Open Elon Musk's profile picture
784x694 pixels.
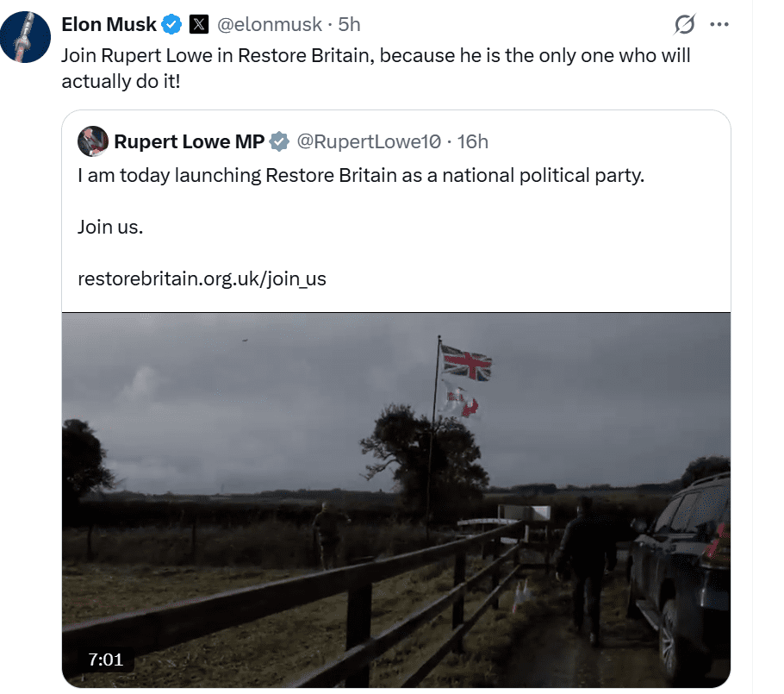[x=28, y=39]
